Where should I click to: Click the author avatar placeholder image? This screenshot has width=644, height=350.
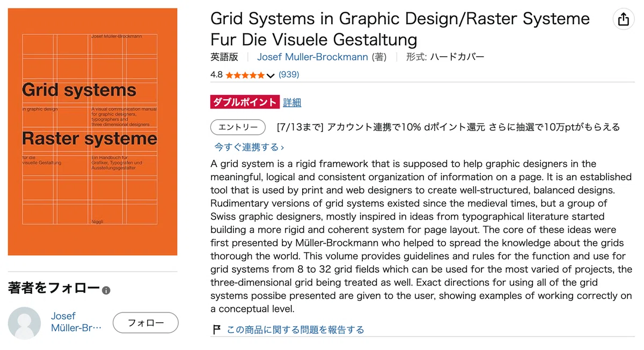coord(24,323)
